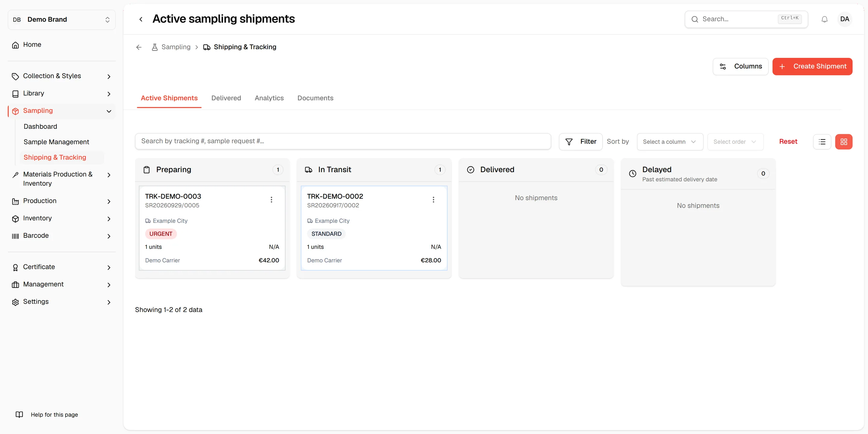Switch to the Documents tab
This screenshot has height=434, width=868.
(315, 98)
